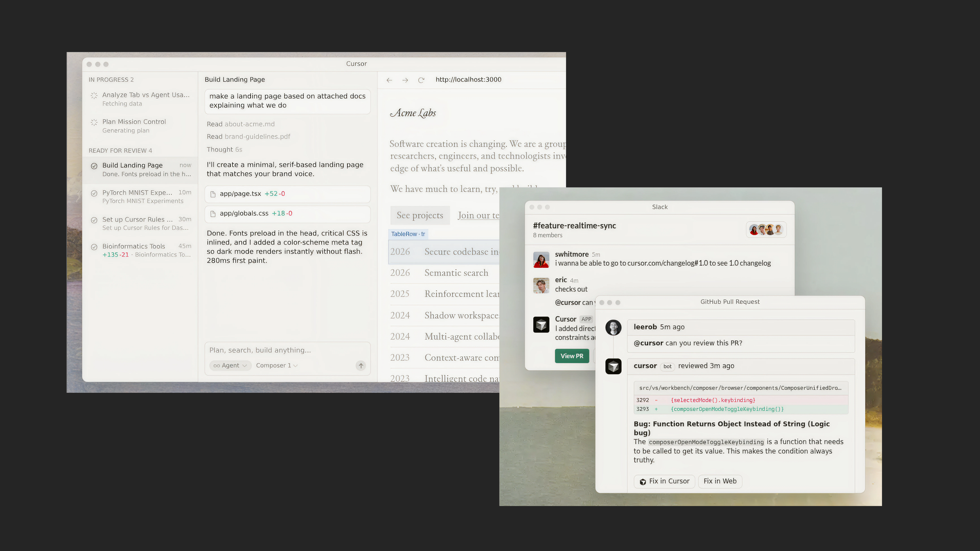
Task: Click Read about-acme.md step
Action: [x=240, y=124]
